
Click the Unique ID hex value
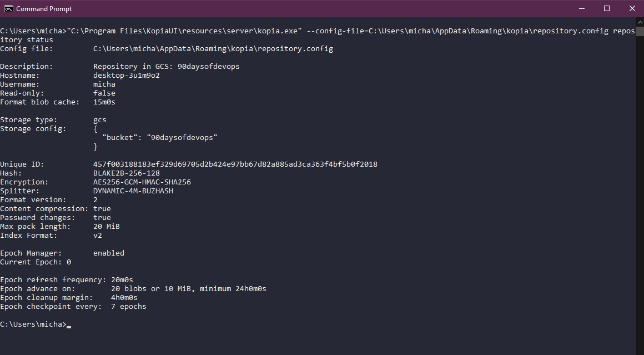coord(235,164)
